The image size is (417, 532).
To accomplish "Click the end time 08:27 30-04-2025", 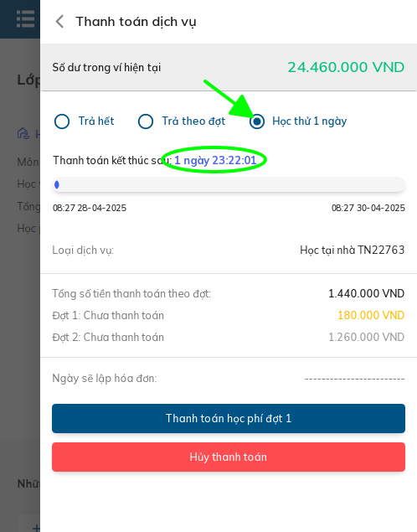I will tap(368, 208).
